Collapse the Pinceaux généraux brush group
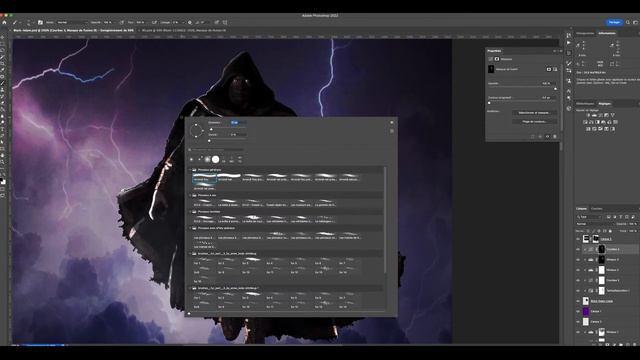Image resolution: width=640 pixels, height=360 pixels. 190,170
